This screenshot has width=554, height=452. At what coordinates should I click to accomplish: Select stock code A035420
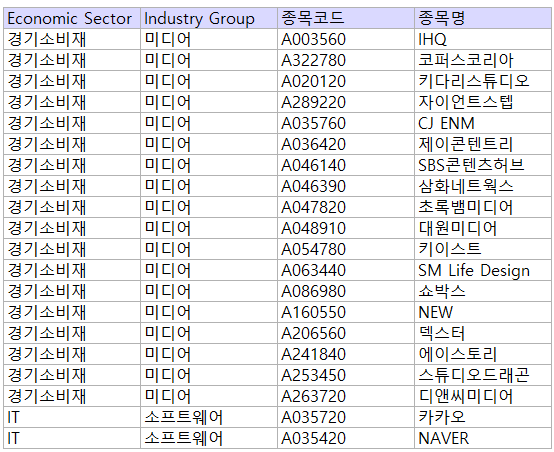pyautogui.click(x=346, y=439)
